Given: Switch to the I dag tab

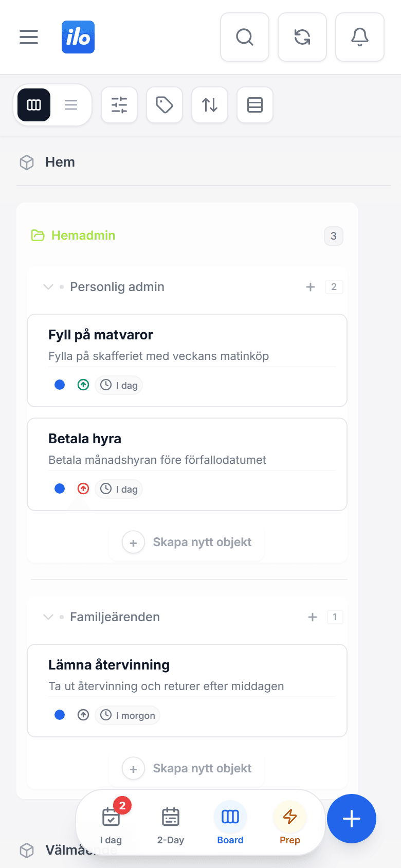Looking at the screenshot, I should pyautogui.click(x=111, y=823).
